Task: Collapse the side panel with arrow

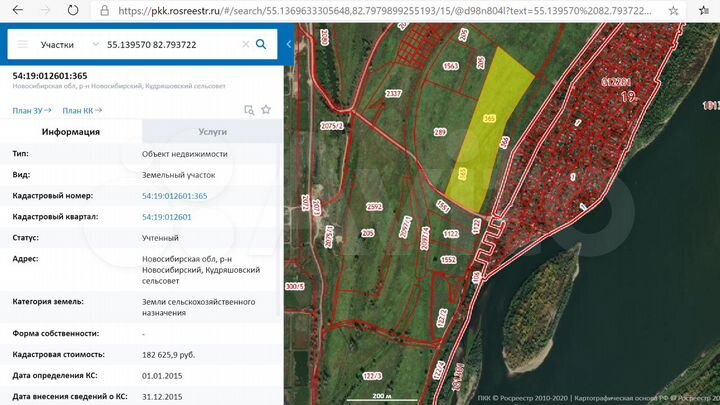Action: tap(288, 45)
